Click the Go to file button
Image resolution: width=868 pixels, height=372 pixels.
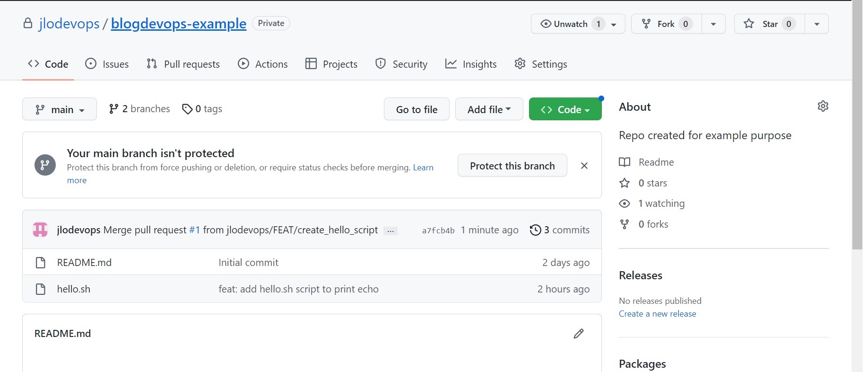coord(417,109)
